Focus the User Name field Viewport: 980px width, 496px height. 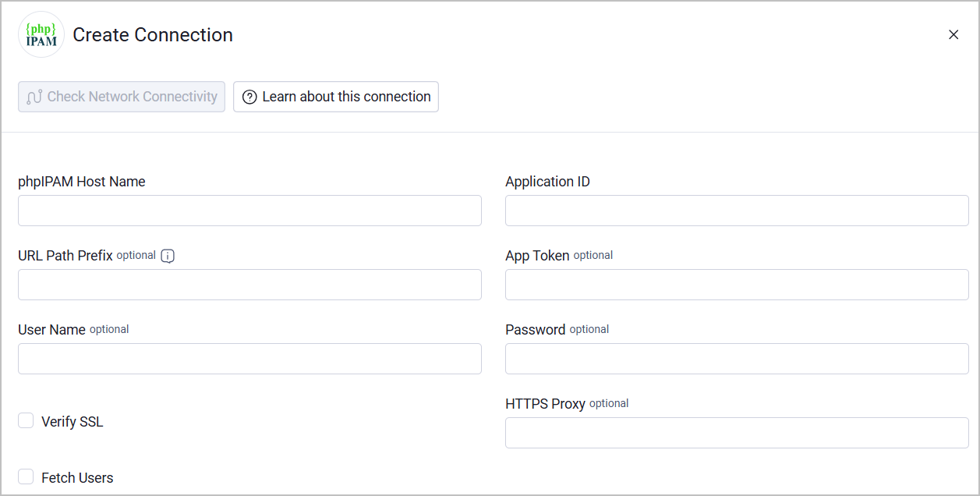point(249,359)
